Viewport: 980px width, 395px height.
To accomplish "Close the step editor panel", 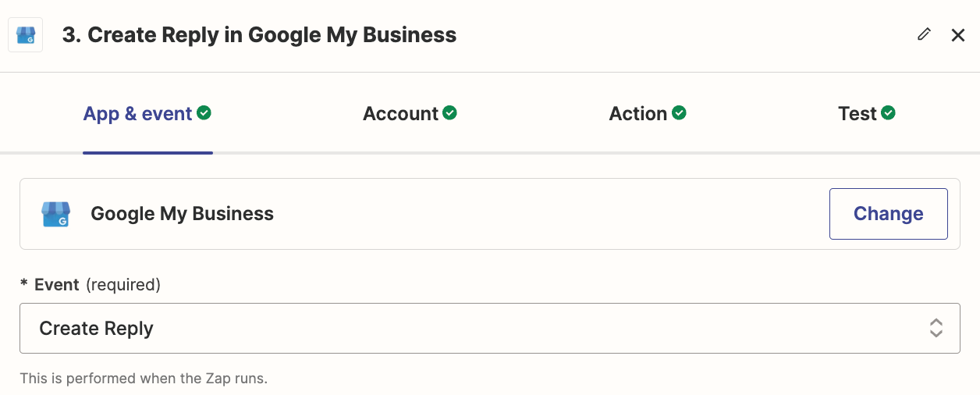I will (958, 35).
